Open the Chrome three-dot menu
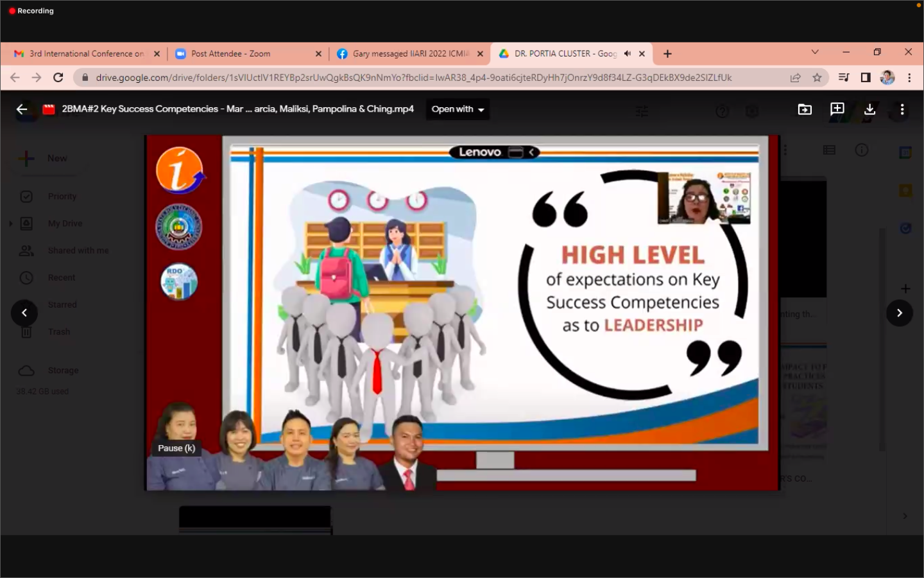This screenshot has height=578, width=924. point(909,78)
